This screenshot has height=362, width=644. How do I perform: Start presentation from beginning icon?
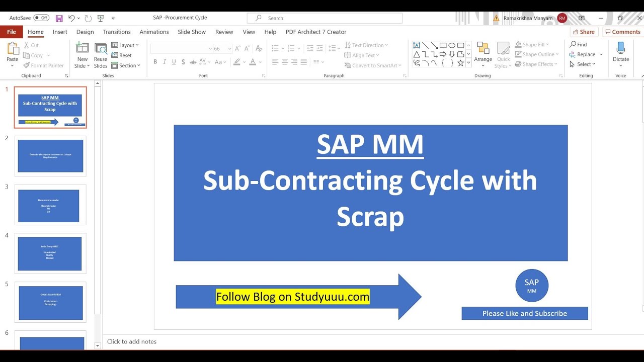[101, 18]
